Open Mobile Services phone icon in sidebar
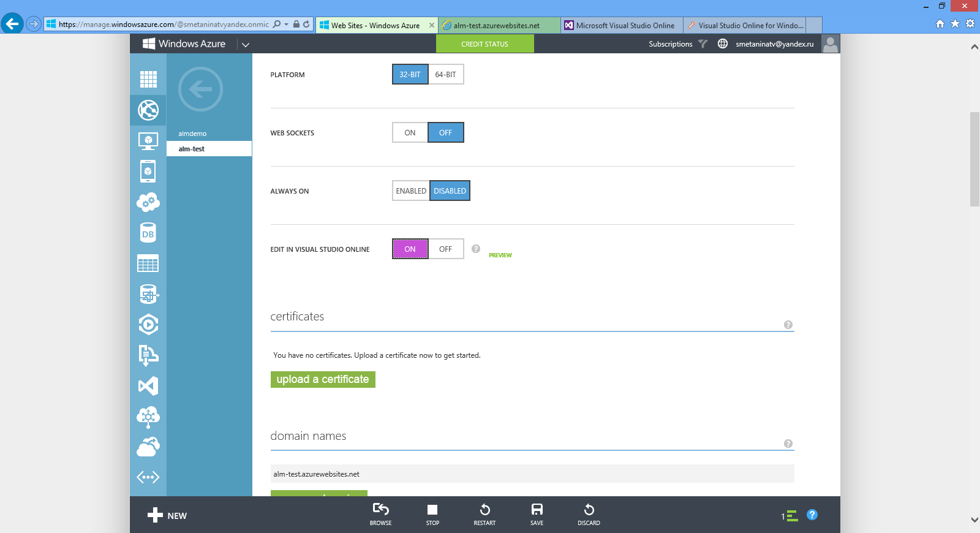Viewport: 980px width, 533px height. [148, 172]
